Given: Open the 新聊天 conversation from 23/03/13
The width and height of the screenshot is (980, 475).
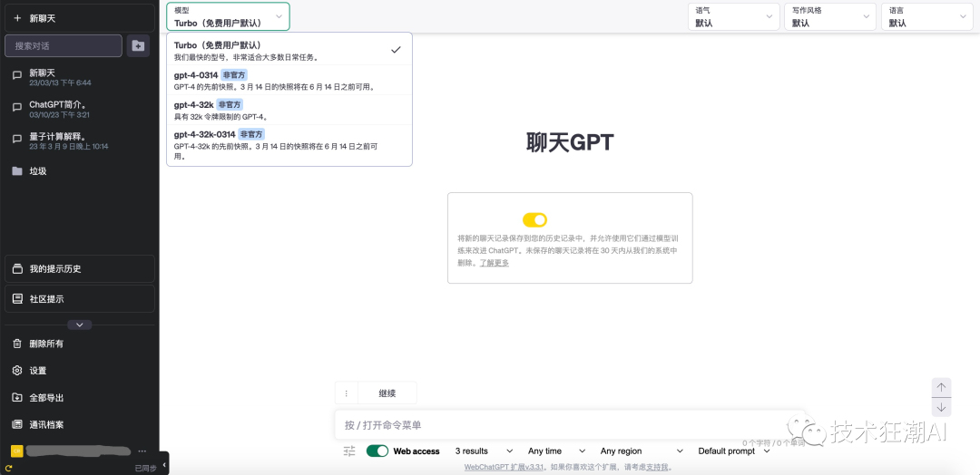Looking at the screenshot, I should pos(79,77).
